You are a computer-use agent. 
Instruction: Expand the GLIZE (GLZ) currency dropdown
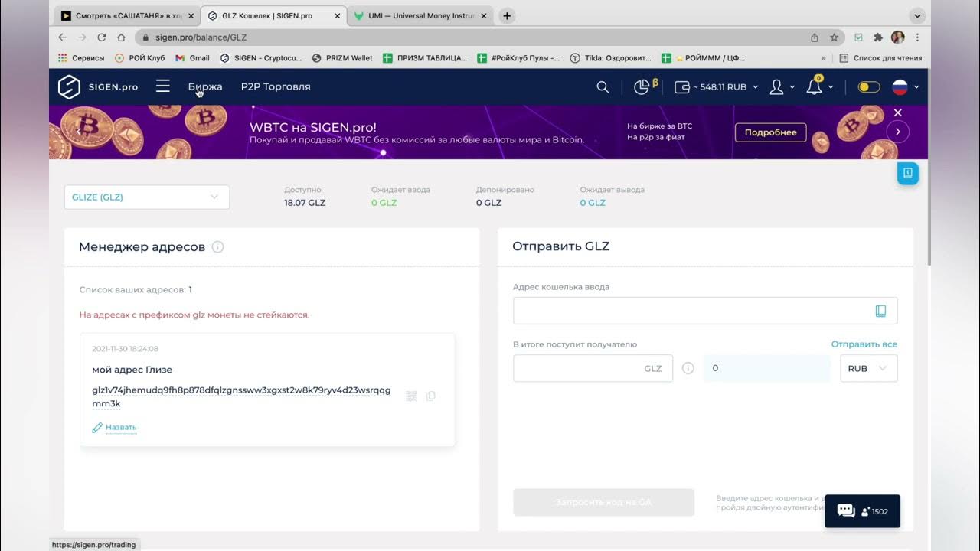[147, 197]
